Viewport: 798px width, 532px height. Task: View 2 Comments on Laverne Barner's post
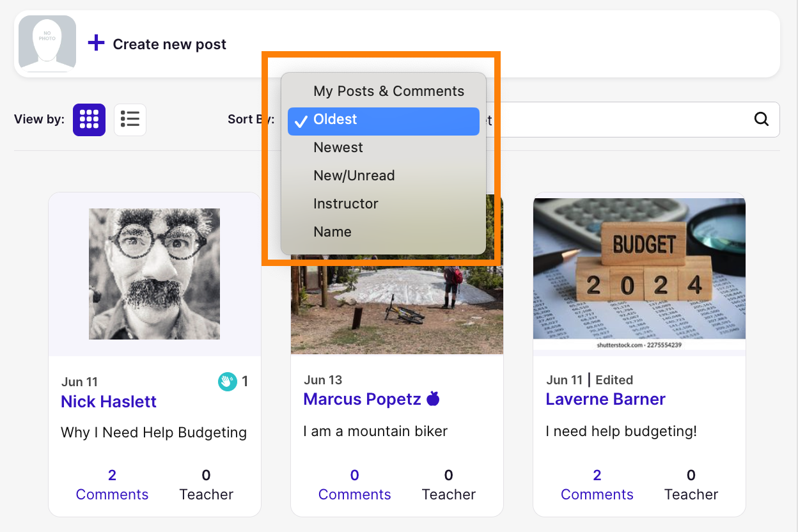click(597, 485)
